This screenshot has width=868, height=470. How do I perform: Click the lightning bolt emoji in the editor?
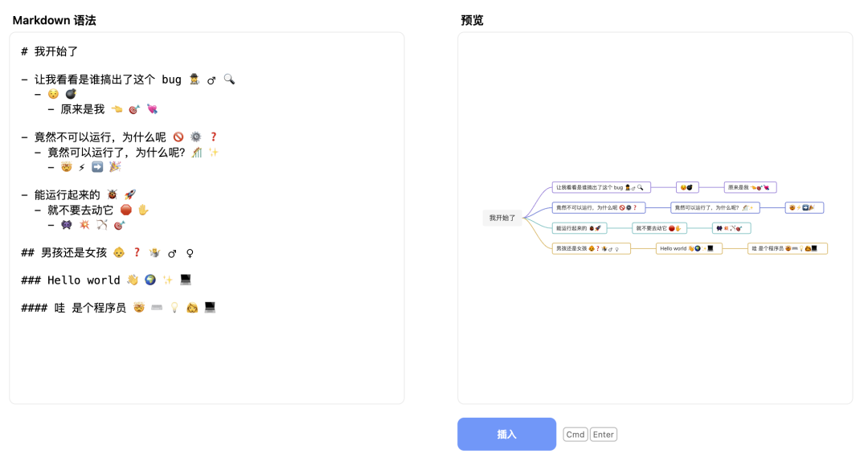coord(82,167)
